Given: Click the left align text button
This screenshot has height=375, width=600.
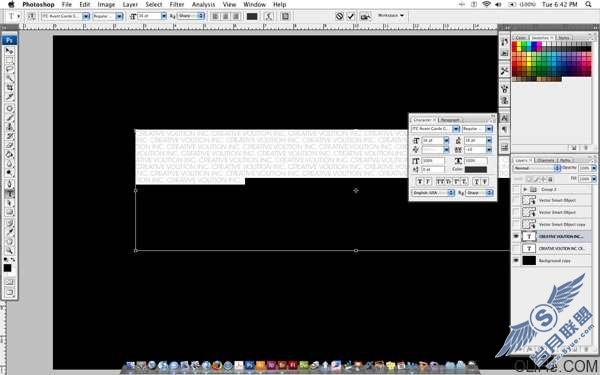Looking at the screenshot, I should tap(215, 16).
